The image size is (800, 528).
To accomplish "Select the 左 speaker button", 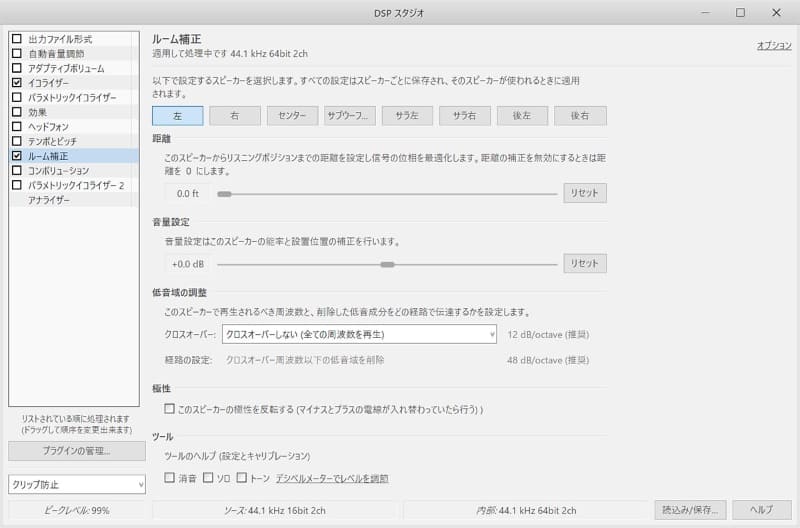I will coord(178,116).
